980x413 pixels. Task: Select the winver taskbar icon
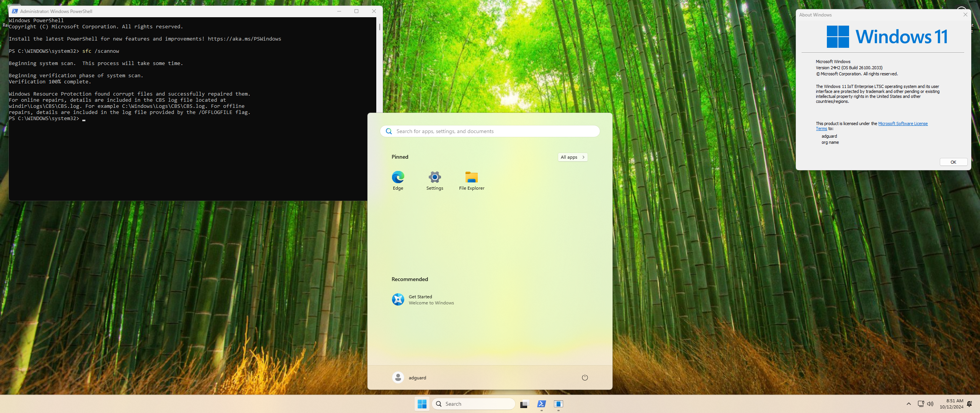coord(559,404)
